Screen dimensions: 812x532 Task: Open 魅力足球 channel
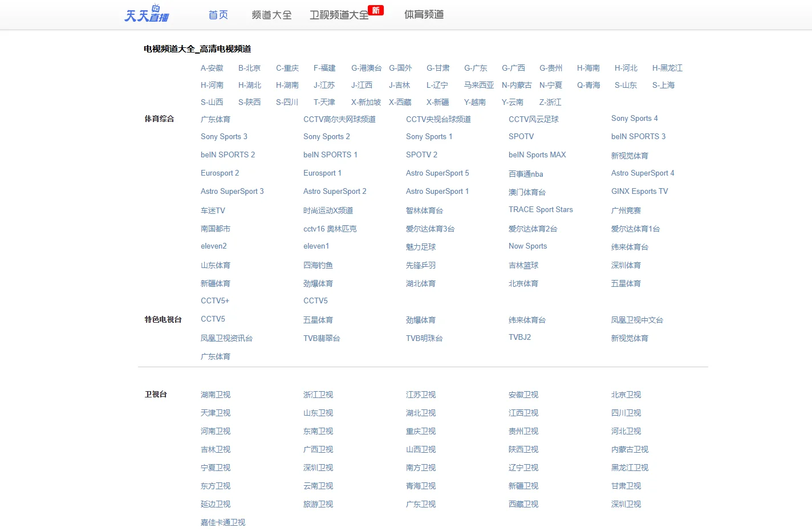tap(421, 247)
